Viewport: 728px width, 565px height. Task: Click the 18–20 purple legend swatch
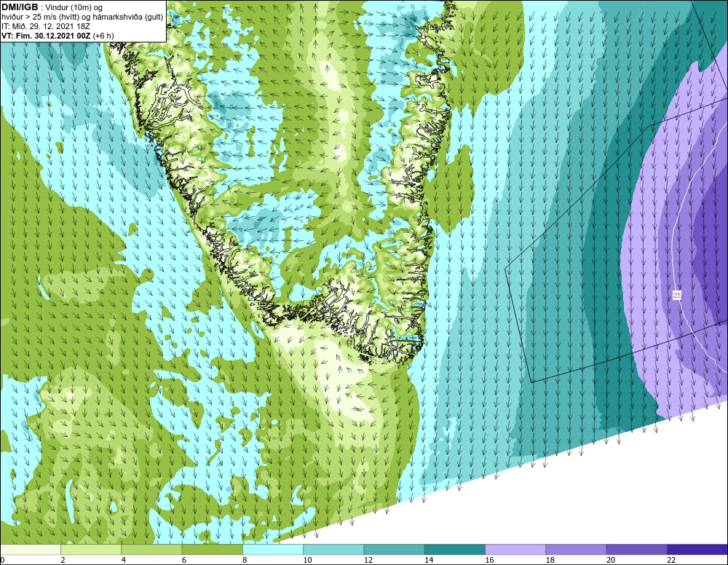(x=576, y=550)
